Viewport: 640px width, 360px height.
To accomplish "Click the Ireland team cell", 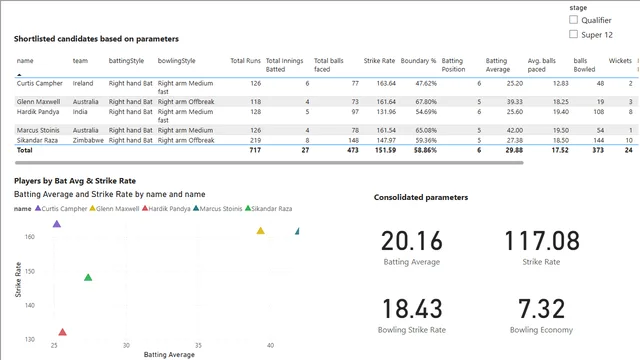I will tap(83, 83).
